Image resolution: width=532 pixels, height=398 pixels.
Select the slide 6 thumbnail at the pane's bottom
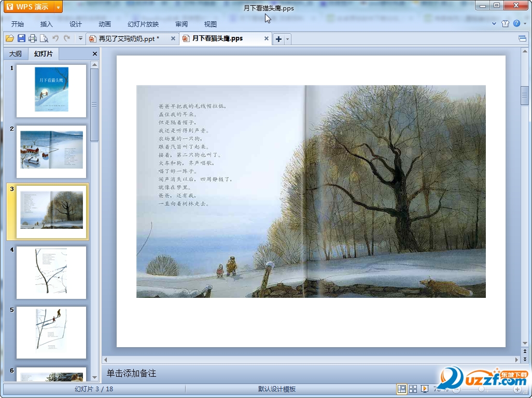51,374
